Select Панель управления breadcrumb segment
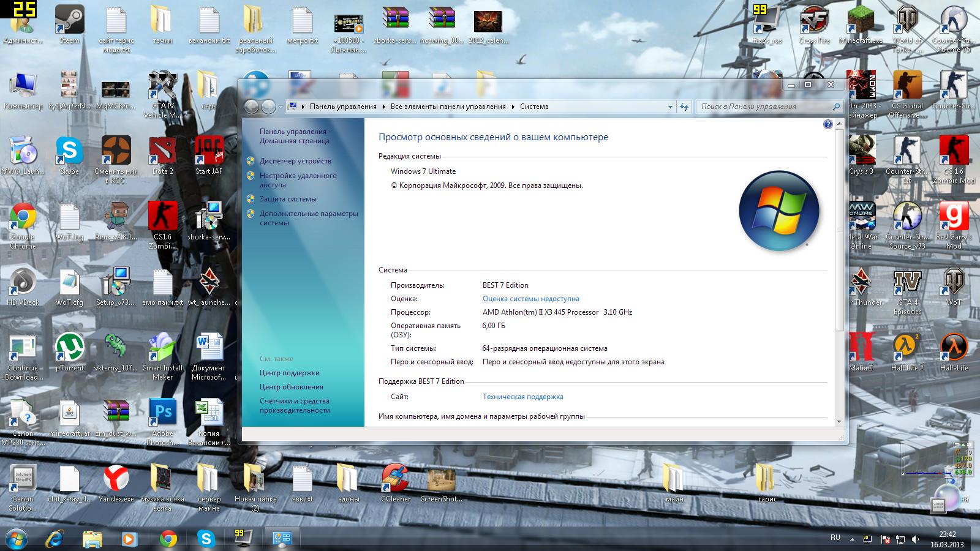980x551 pixels. click(343, 107)
